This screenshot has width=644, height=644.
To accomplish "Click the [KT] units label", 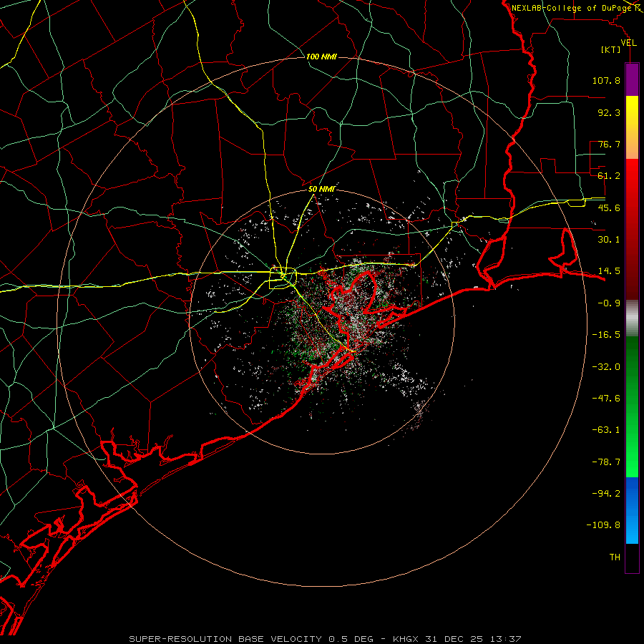I will point(611,49).
